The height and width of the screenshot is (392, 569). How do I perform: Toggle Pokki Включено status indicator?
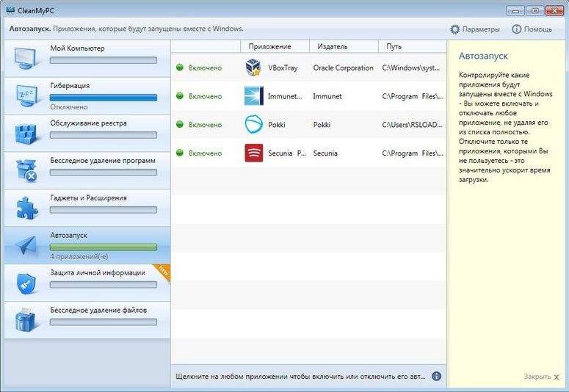pyautogui.click(x=199, y=125)
